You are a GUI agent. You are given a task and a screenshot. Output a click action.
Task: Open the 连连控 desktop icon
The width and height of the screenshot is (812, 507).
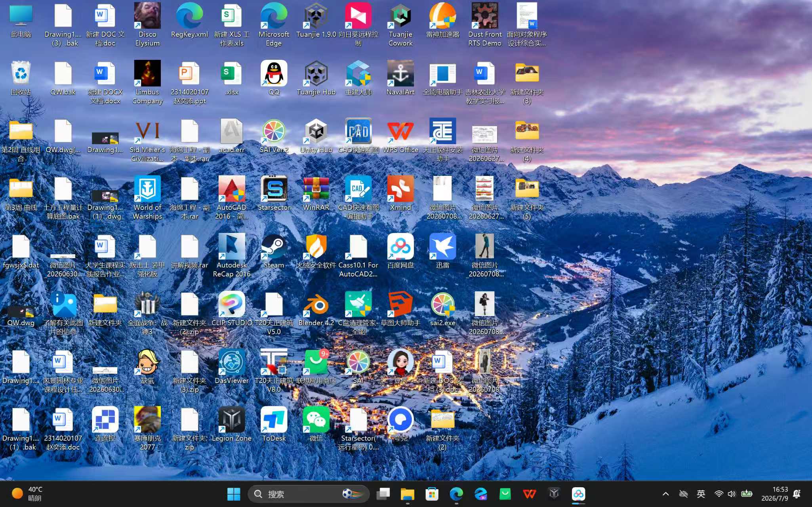pos(105,425)
